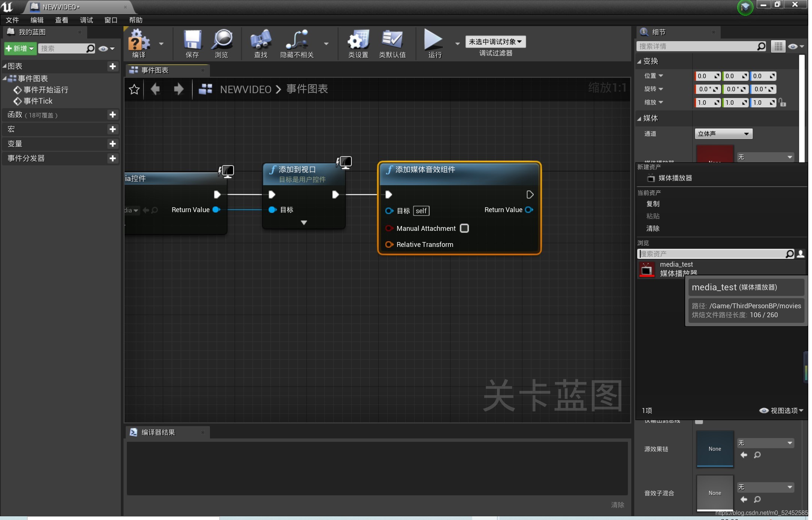The image size is (812, 520).
Task: Click the Hide Unrelated (隐藏不相关) icon
Action: 297,40
